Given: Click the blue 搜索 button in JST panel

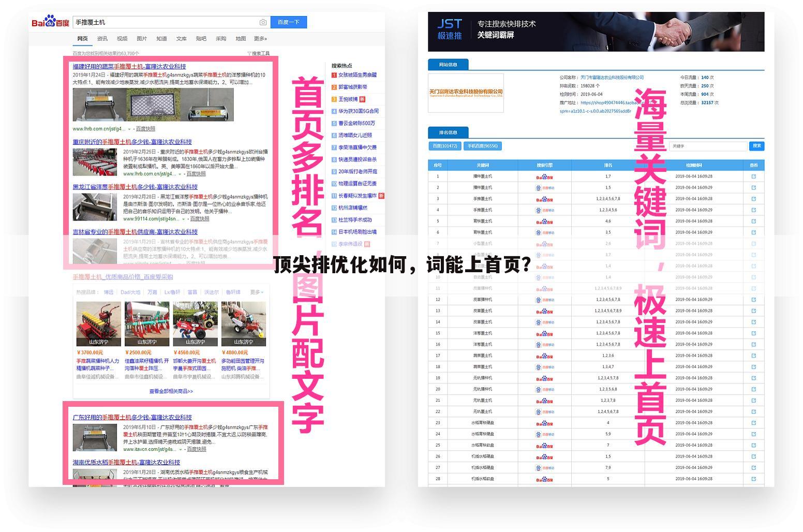Looking at the screenshot, I should point(756,146).
